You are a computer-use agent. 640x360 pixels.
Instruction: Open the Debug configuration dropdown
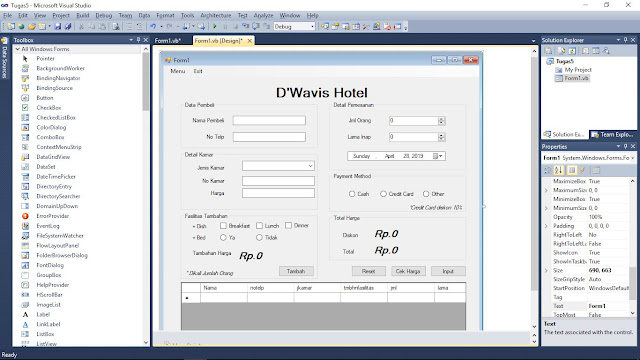click(313, 27)
